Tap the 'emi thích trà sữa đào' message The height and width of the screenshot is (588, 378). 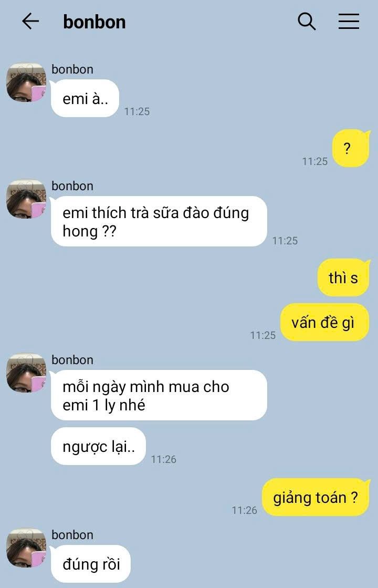click(159, 221)
